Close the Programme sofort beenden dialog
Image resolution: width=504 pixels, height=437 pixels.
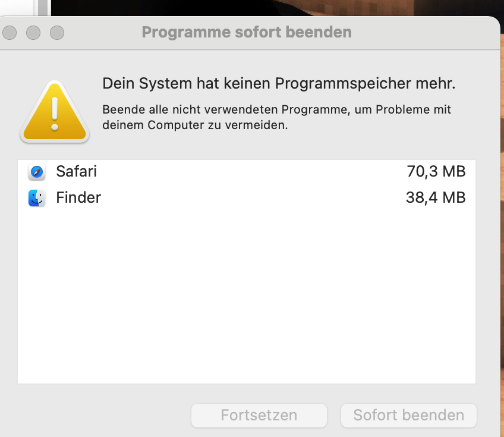(x=10, y=32)
